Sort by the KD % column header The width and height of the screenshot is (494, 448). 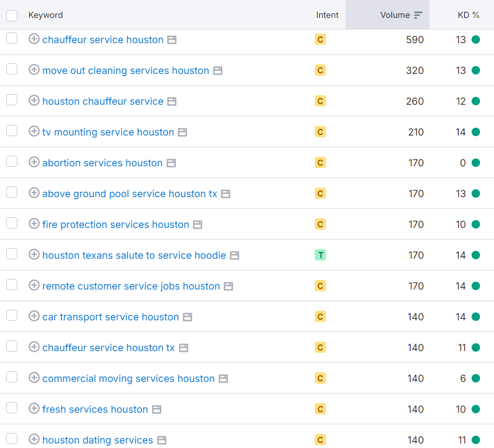click(x=468, y=15)
